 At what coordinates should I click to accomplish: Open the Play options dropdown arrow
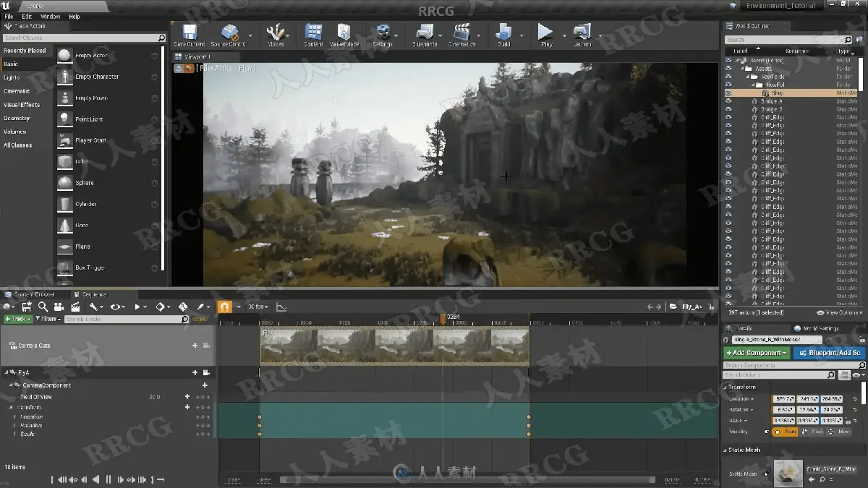click(x=563, y=34)
